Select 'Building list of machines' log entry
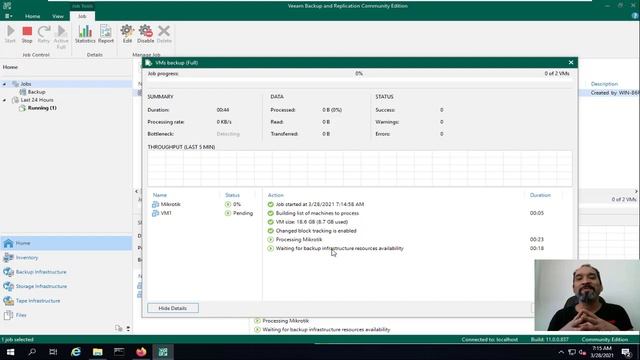This screenshot has width=640, height=360. pos(317,213)
